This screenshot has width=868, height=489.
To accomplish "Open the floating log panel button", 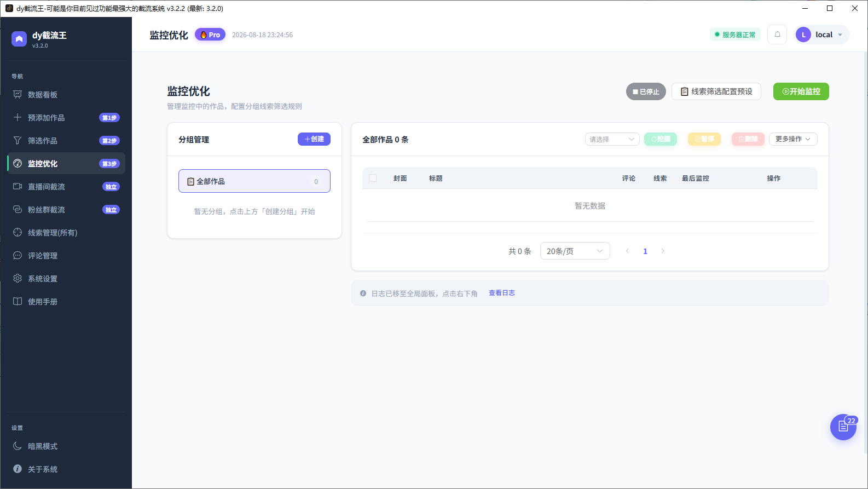I will coord(843,427).
